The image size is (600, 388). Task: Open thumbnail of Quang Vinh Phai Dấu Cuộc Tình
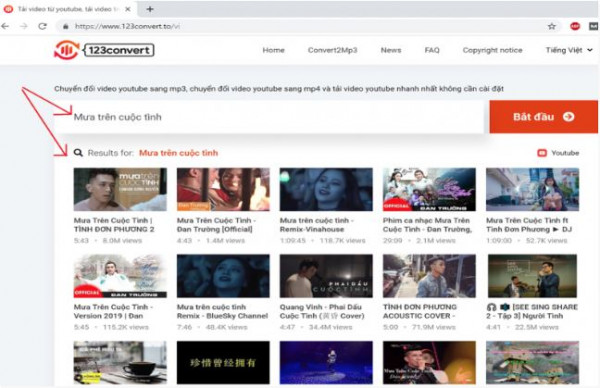[x=326, y=276]
